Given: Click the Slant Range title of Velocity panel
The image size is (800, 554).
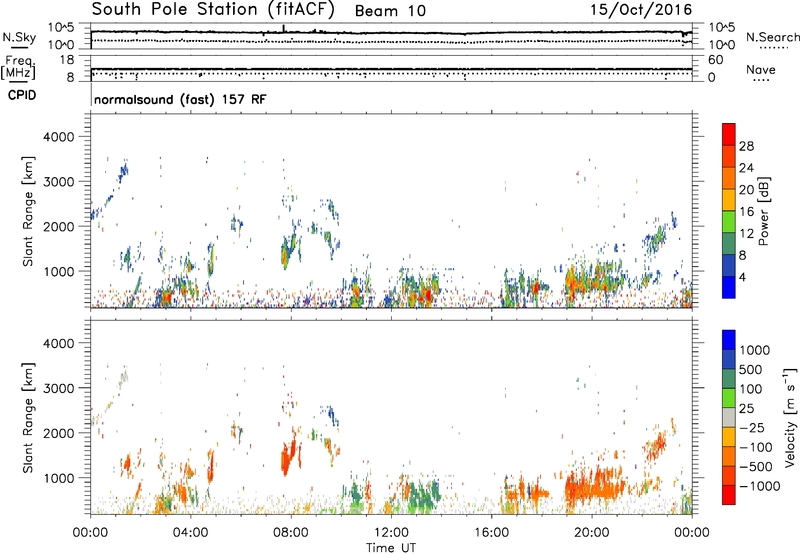Looking at the screenshot, I should [x=28, y=417].
